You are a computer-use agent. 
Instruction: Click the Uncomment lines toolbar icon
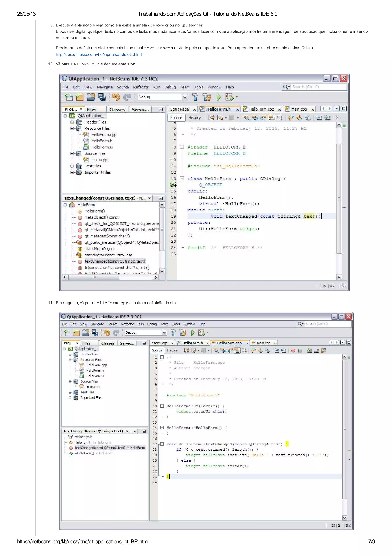pos(317,350)
